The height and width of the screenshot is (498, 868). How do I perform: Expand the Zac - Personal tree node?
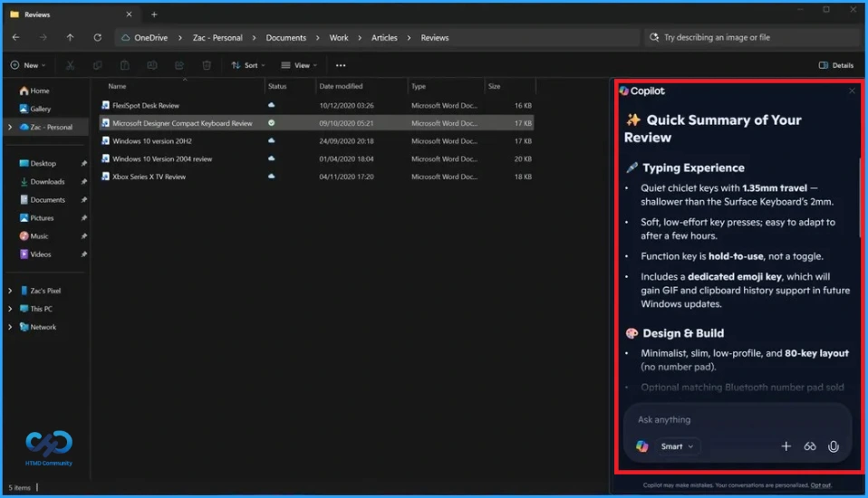pos(10,128)
